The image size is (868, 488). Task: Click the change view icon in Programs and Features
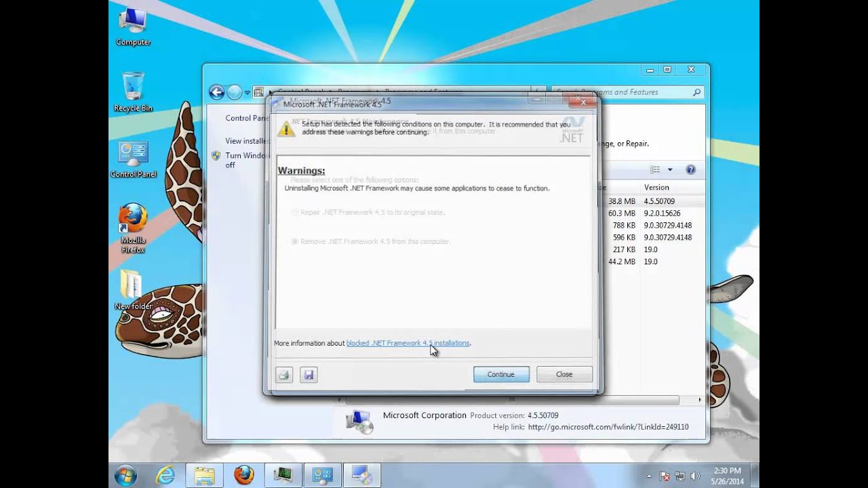click(x=655, y=169)
